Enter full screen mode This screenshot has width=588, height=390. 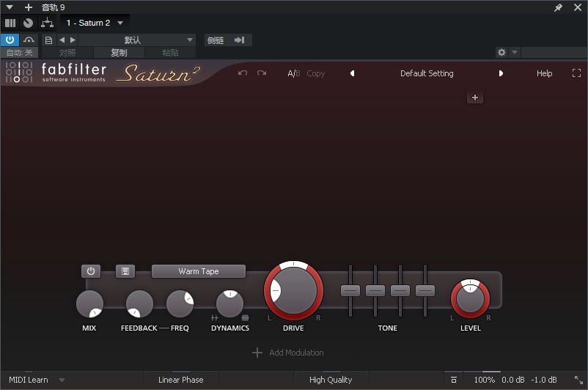point(576,73)
